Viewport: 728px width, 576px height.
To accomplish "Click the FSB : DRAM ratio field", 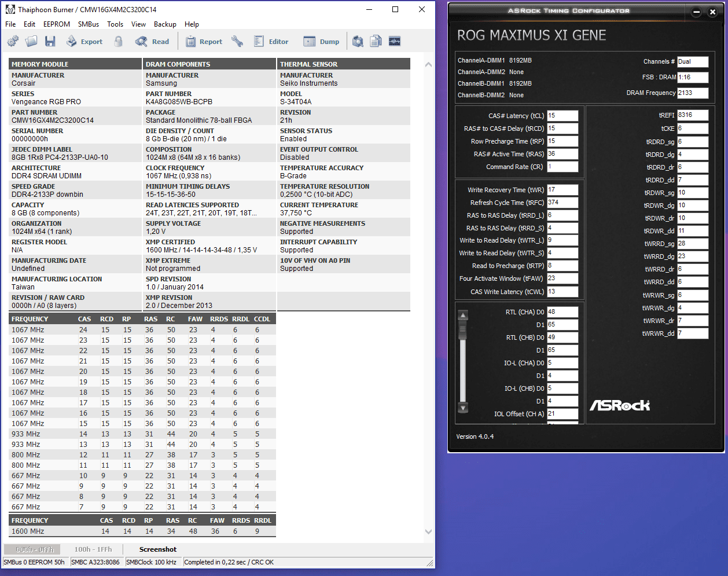I will [x=693, y=77].
